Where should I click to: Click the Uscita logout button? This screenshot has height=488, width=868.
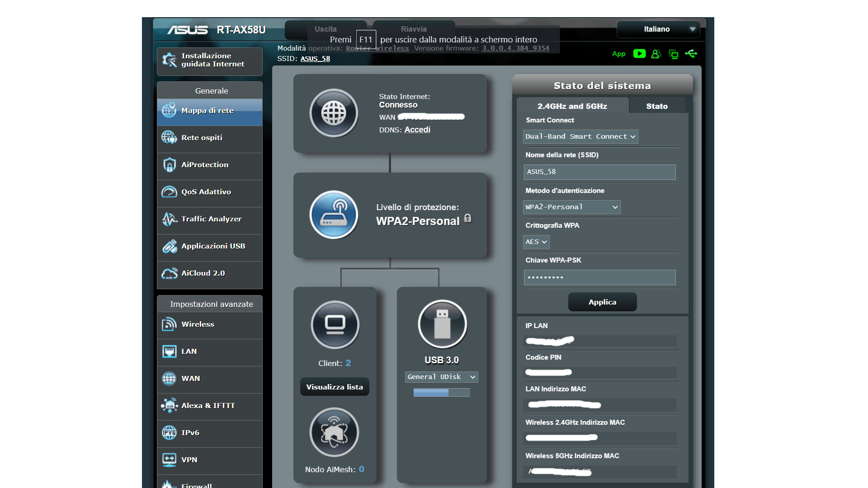tap(325, 29)
